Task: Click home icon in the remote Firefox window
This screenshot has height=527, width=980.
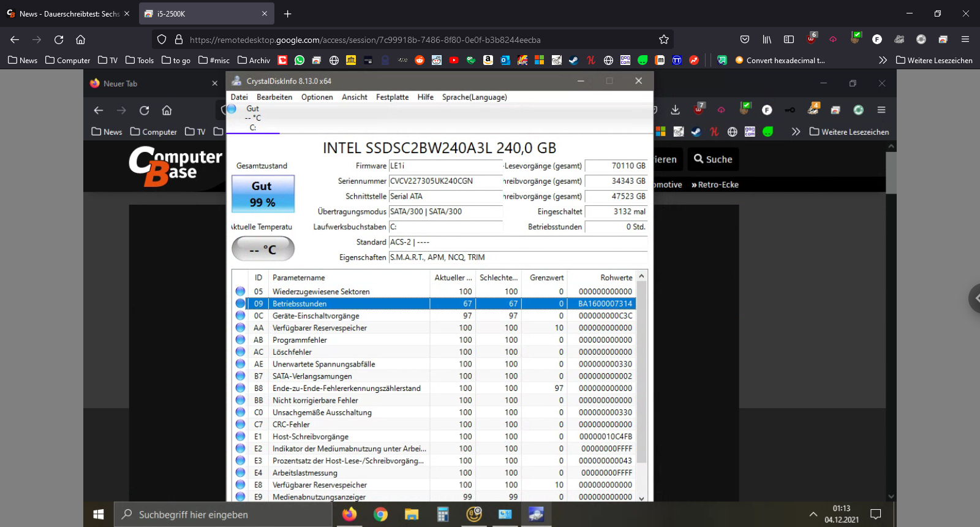Action: 167,110
